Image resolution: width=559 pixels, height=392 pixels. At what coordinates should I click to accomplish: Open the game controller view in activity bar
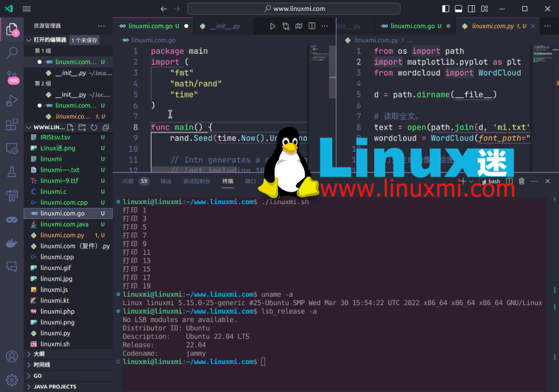point(12,220)
